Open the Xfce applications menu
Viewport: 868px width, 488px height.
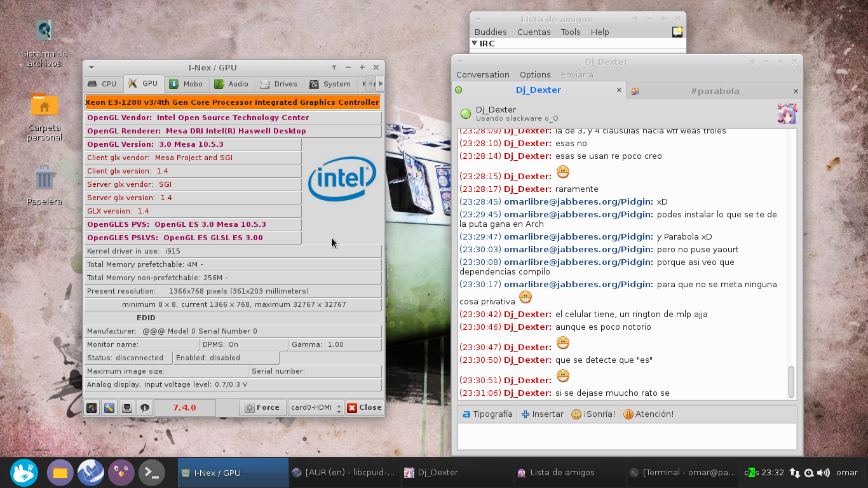pos(24,473)
